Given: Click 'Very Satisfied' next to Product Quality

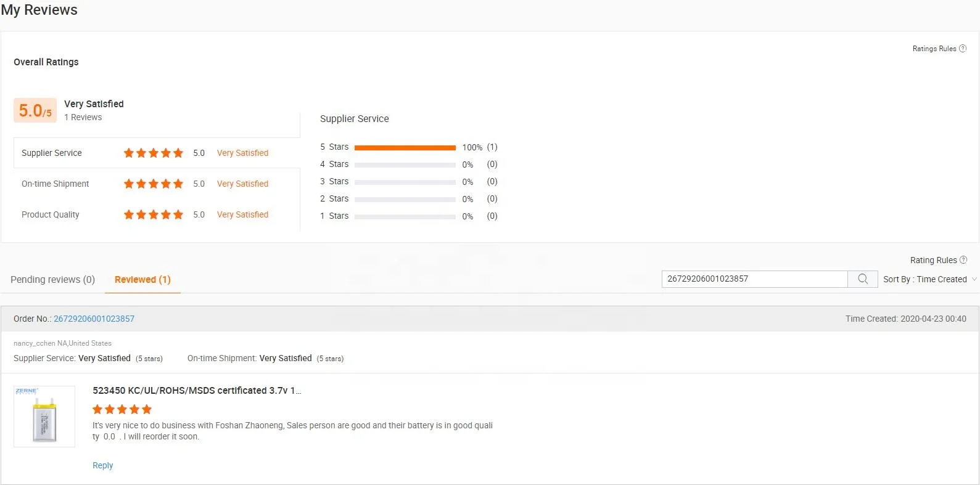Looking at the screenshot, I should 242,214.
